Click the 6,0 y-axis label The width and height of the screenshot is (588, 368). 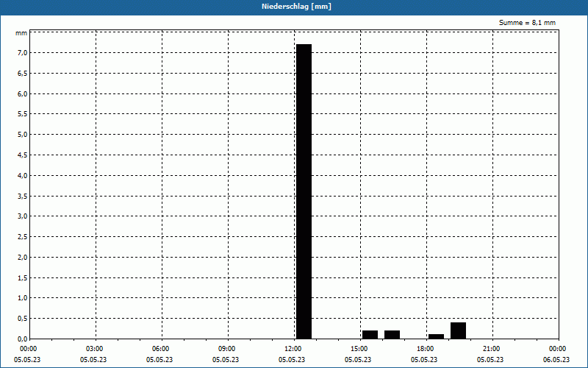pyautogui.click(x=23, y=93)
